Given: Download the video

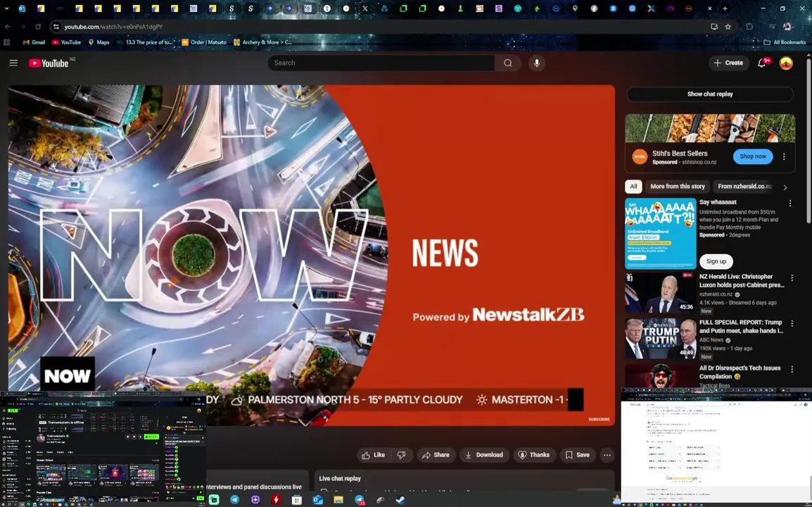Looking at the screenshot, I should pos(483,455).
